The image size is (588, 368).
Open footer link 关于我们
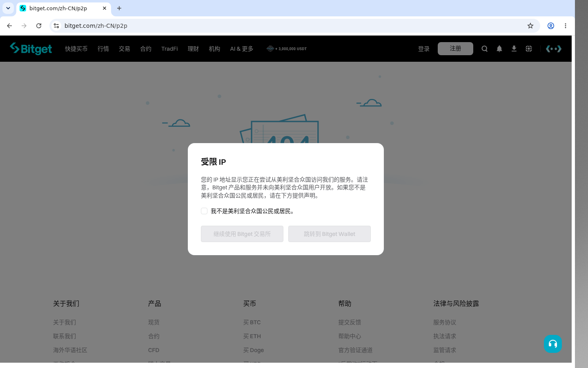coord(65,322)
